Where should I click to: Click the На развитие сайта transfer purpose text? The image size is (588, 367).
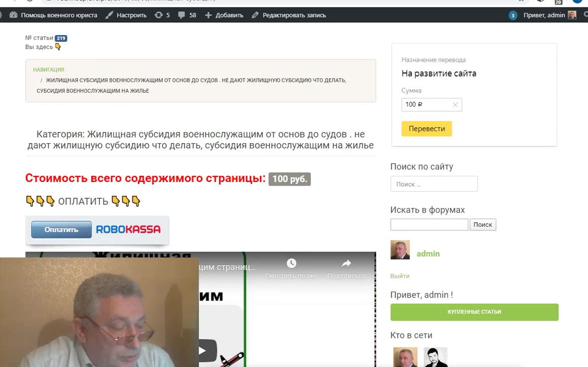click(x=439, y=73)
